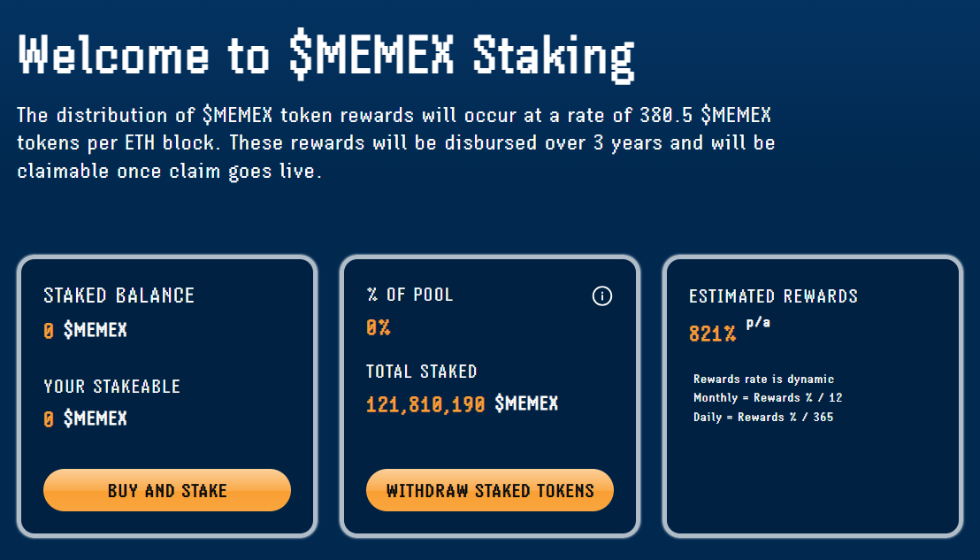Click the STAKED BALANCE label

click(x=119, y=295)
